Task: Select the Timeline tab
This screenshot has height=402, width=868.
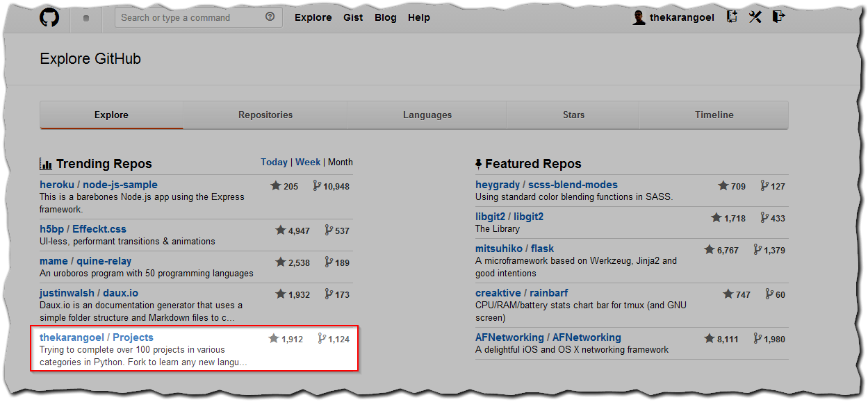Action: point(714,115)
